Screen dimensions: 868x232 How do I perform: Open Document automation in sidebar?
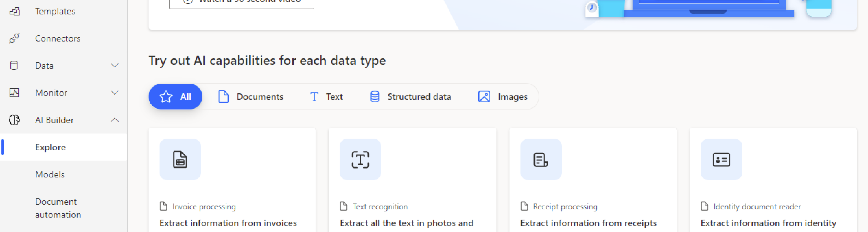tap(58, 208)
